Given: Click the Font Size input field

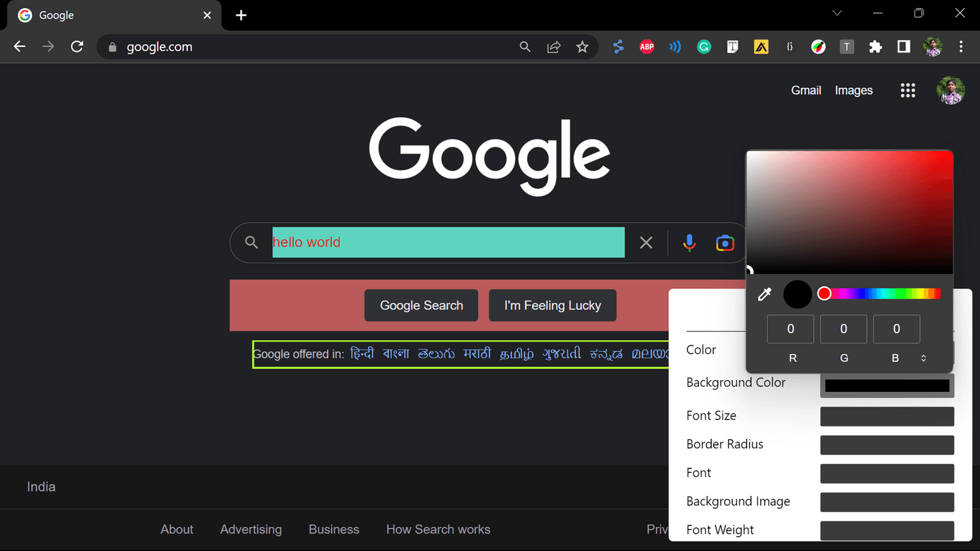Looking at the screenshot, I should [887, 416].
